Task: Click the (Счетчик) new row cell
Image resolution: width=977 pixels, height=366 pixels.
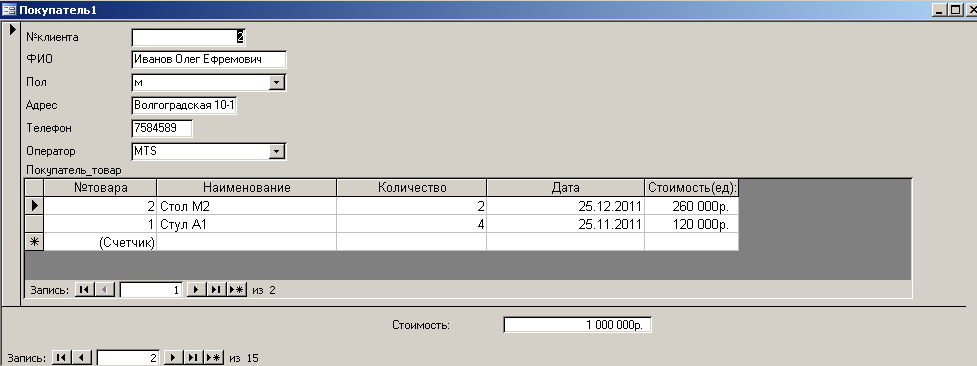Action: point(100,242)
